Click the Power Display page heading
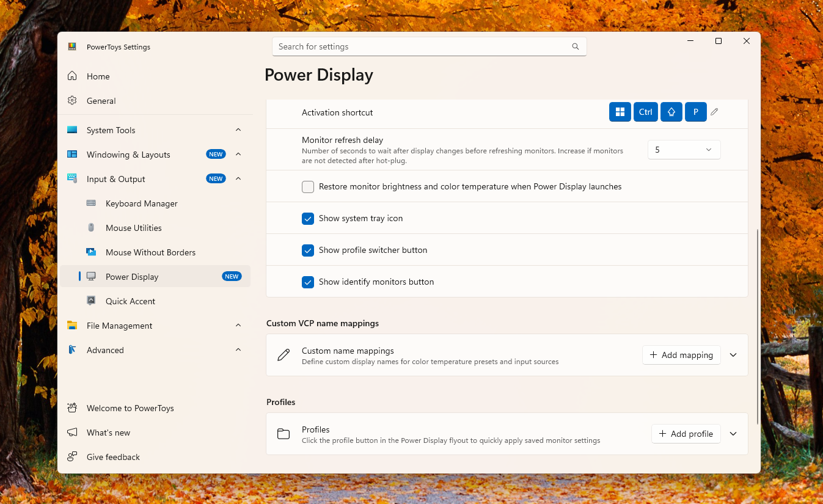Image resolution: width=823 pixels, height=504 pixels. coord(319,75)
